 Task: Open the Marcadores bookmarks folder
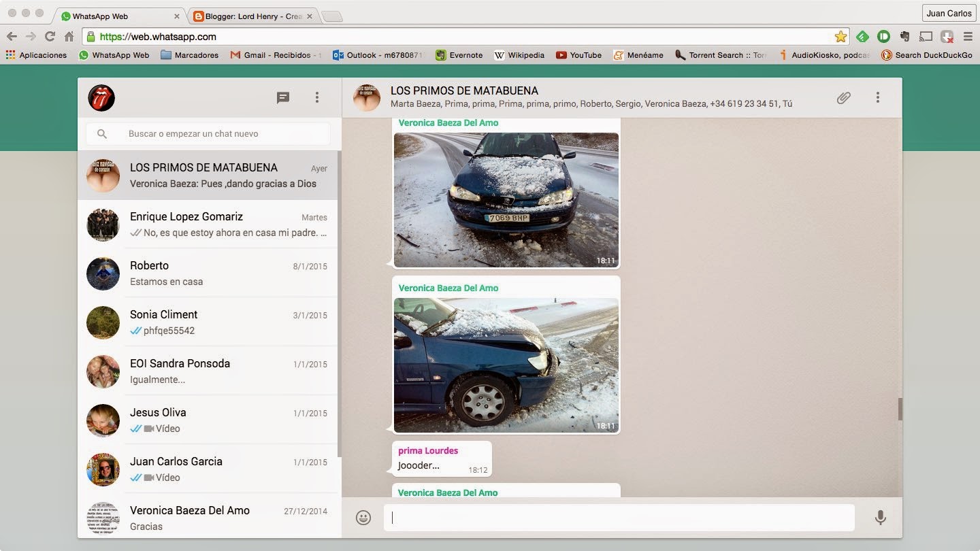pos(189,55)
